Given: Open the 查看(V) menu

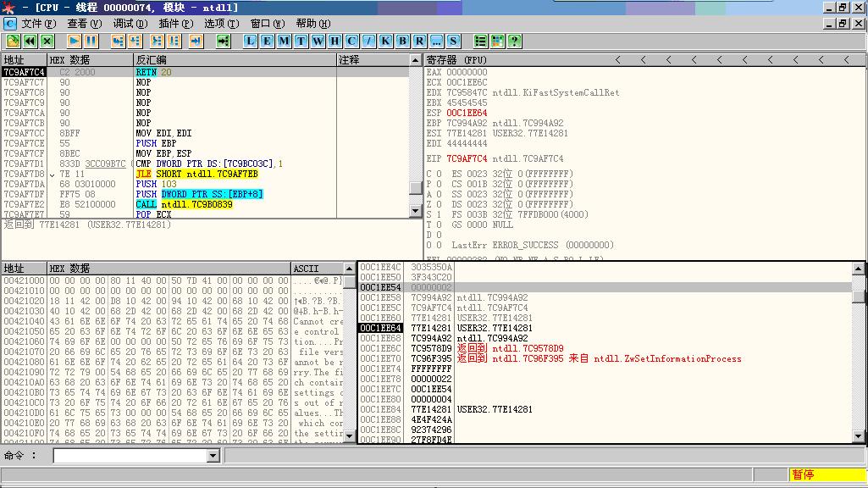Looking at the screenshot, I should (x=85, y=24).
